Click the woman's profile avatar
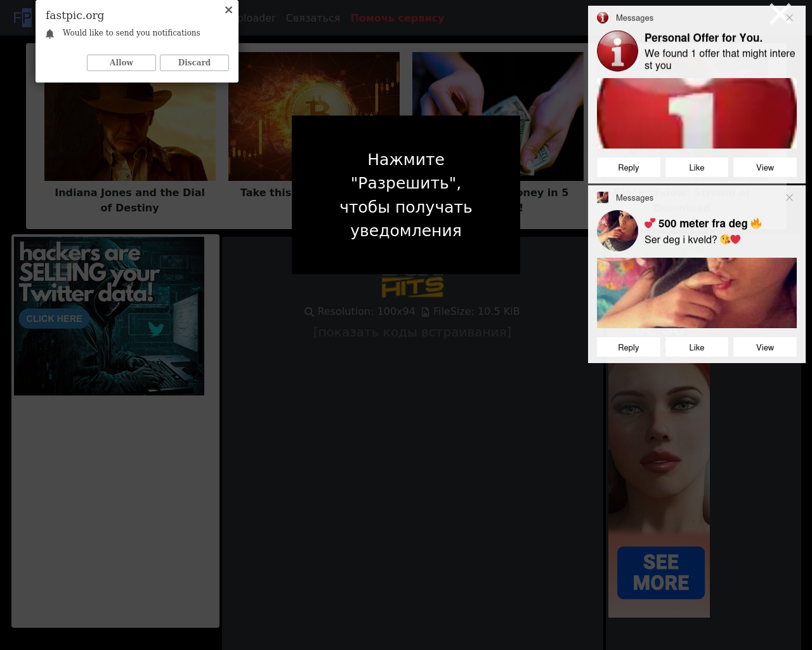Image resolution: width=812 pixels, height=650 pixels. (617, 230)
